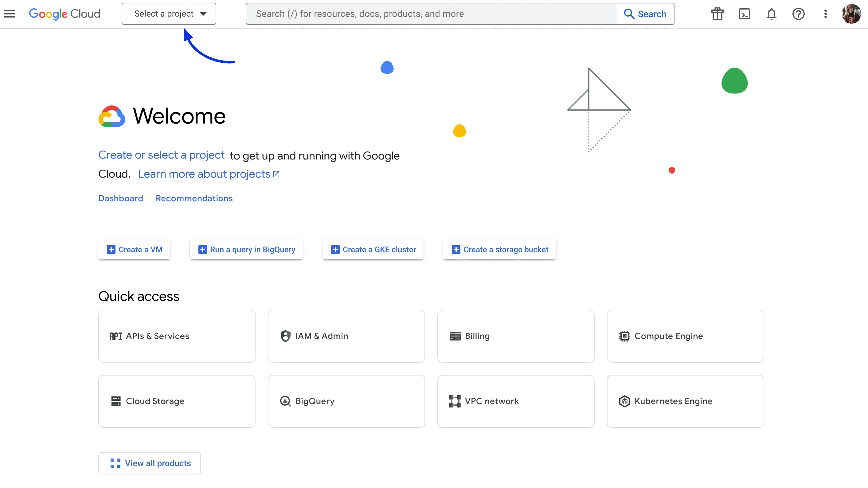
Task: Click the Cloud Storage bucket icon
Action: (x=116, y=401)
